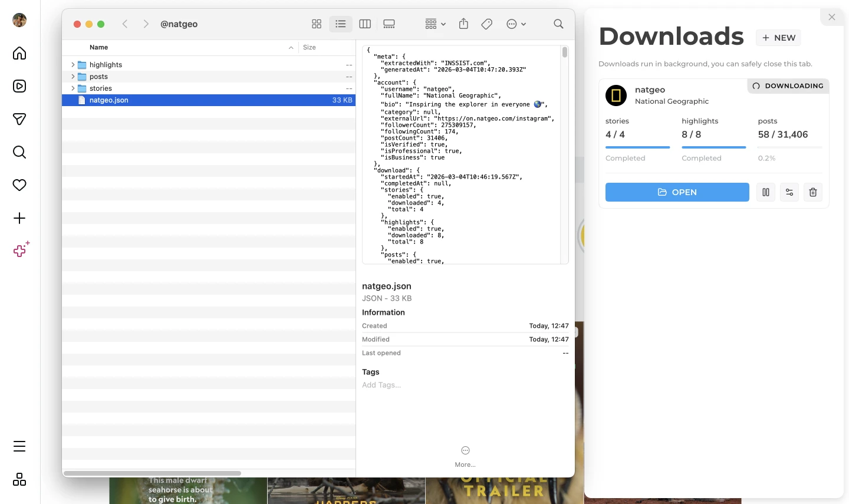Click the OPEN button for natgeo
849x504 pixels.
[x=677, y=192]
